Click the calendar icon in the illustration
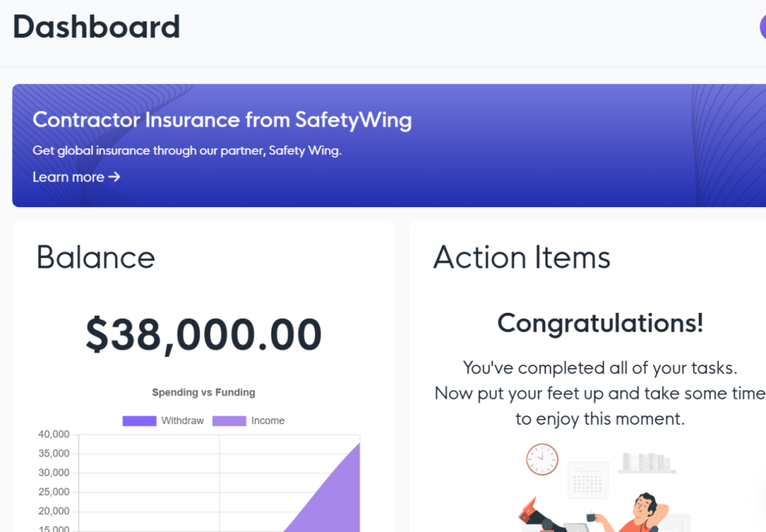The width and height of the screenshot is (766, 532). pos(589,480)
